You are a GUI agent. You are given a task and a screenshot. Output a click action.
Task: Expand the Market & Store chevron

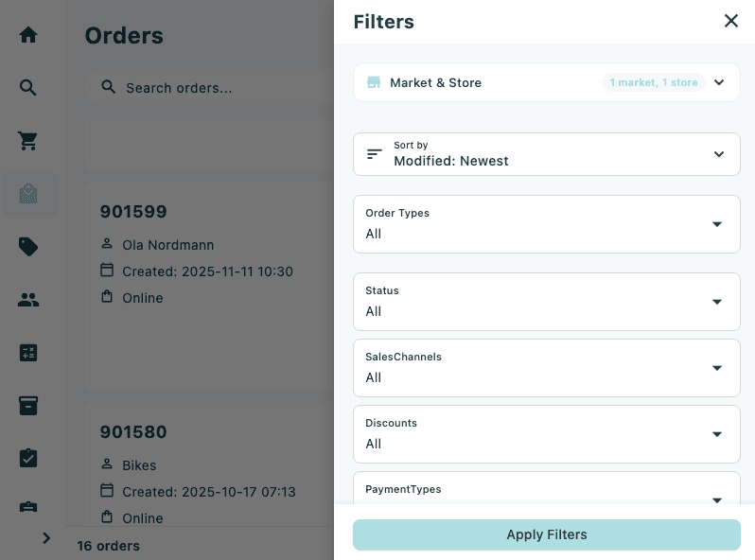[x=719, y=82]
